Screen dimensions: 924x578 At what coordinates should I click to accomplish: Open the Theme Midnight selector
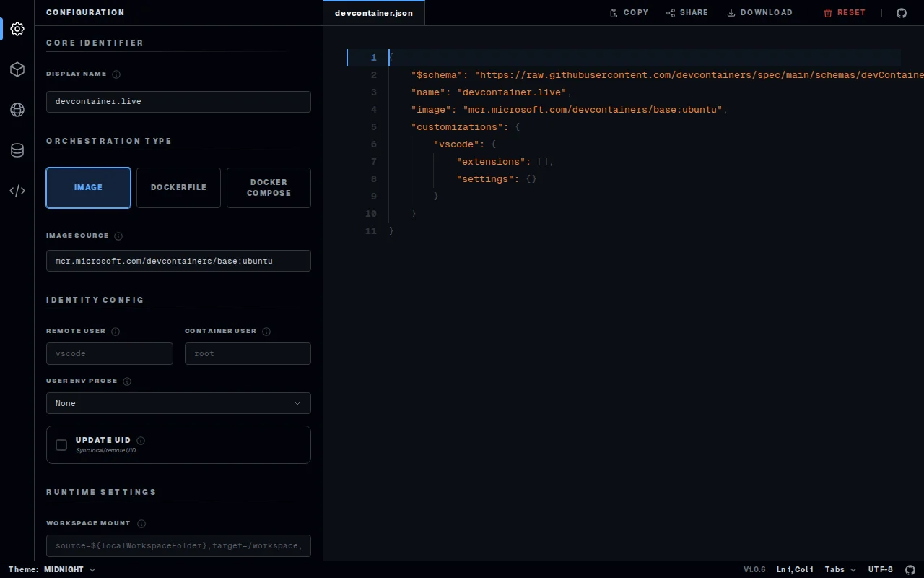[69, 569]
